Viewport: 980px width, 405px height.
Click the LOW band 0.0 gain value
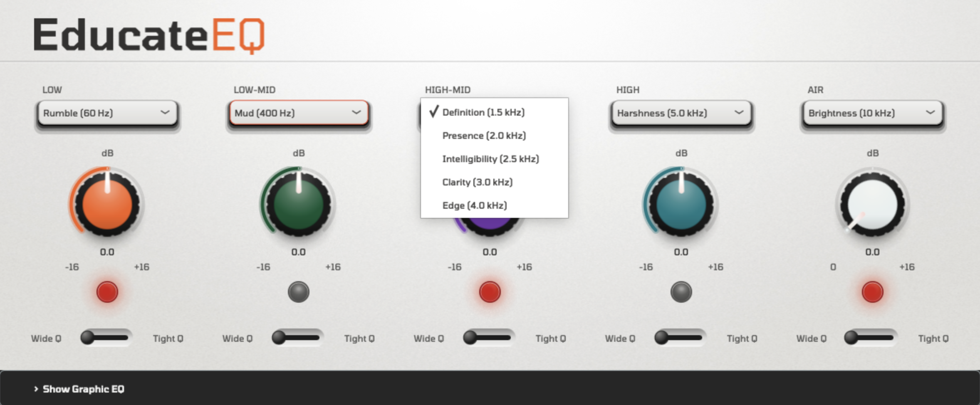click(107, 252)
